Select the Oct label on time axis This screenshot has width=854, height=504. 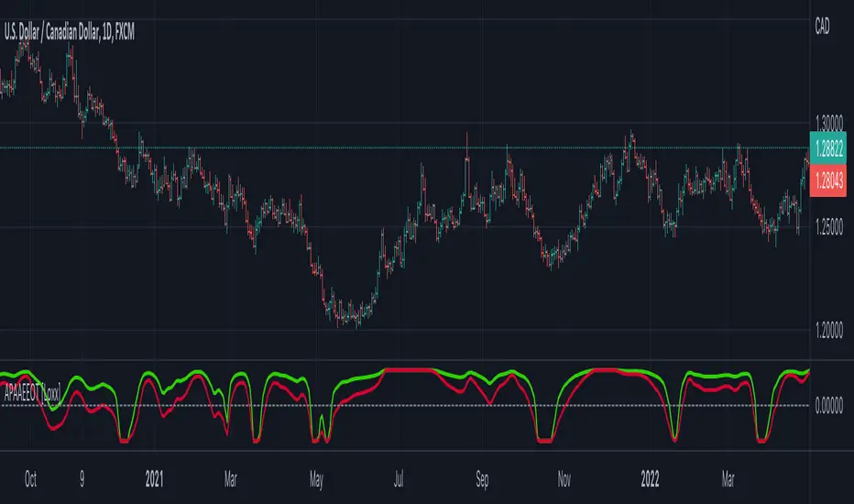(30, 479)
